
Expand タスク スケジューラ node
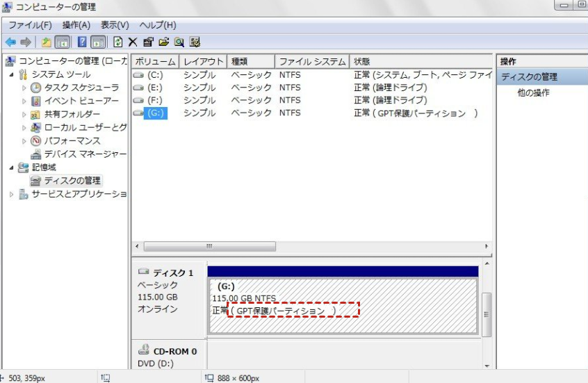point(24,88)
